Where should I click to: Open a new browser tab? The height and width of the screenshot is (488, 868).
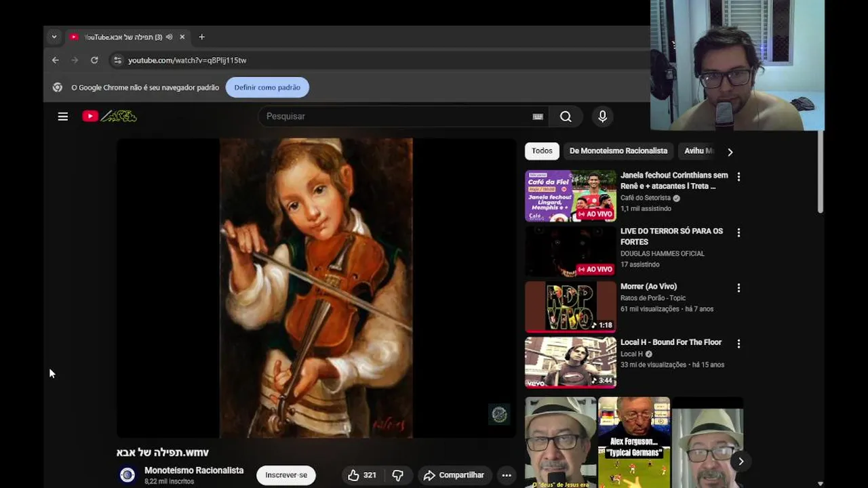click(201, 37)
